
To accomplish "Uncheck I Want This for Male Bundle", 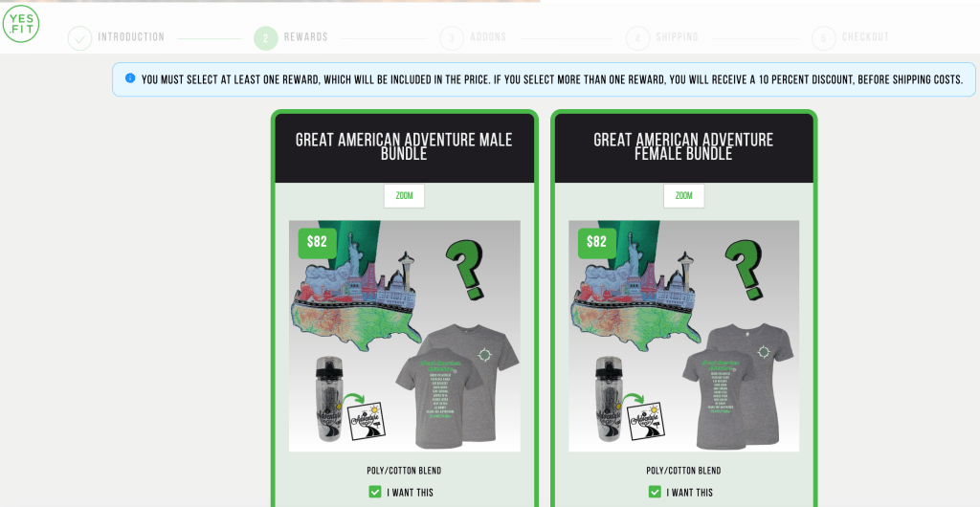I will pyautogui.click(x=375, y=492).
